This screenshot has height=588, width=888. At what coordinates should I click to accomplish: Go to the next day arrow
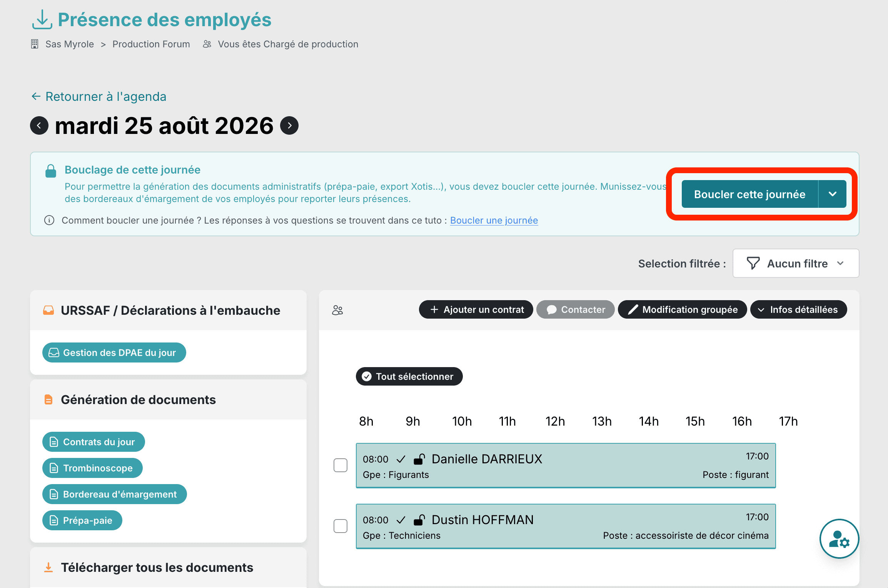[289, 125]
